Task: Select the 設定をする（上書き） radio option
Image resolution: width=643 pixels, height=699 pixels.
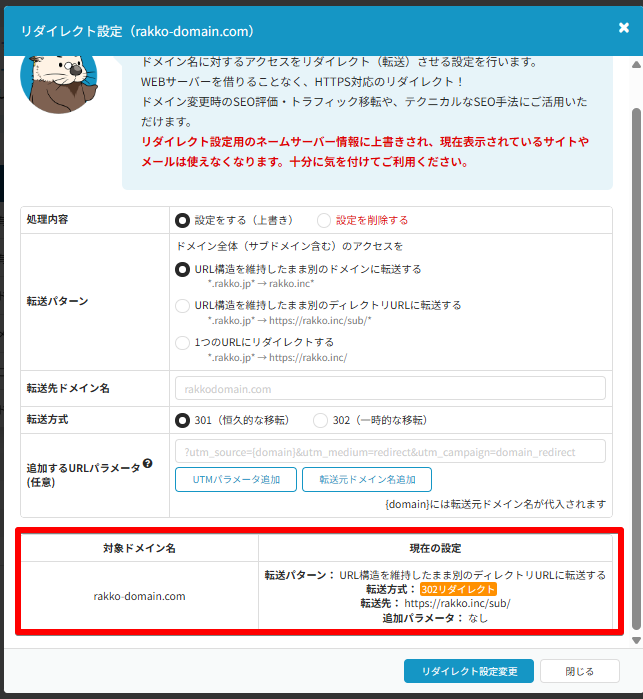Action: click(182, 220)
